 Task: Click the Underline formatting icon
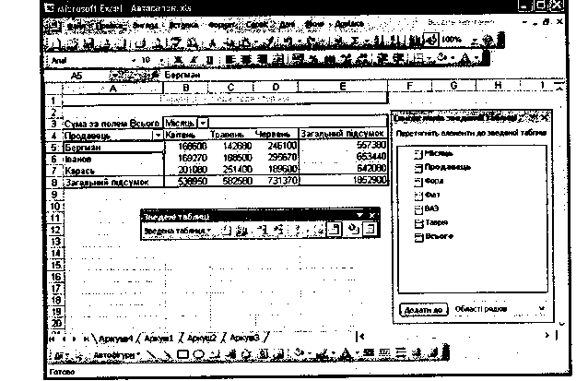(209, 60)
